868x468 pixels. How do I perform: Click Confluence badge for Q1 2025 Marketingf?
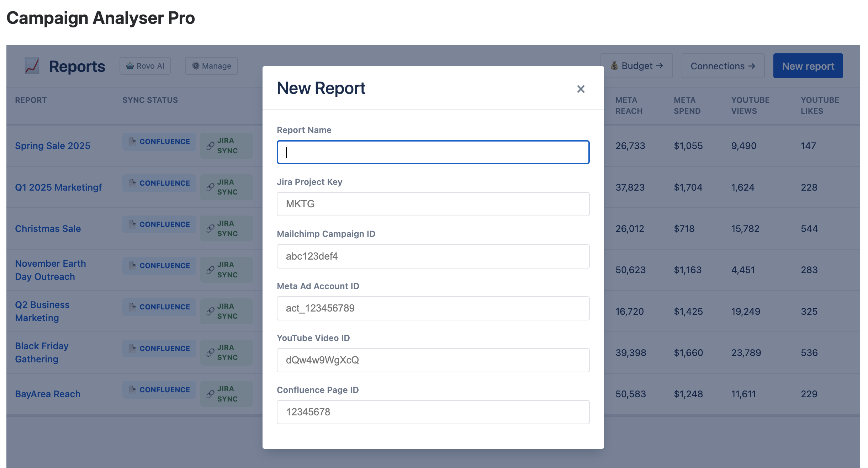159,183
